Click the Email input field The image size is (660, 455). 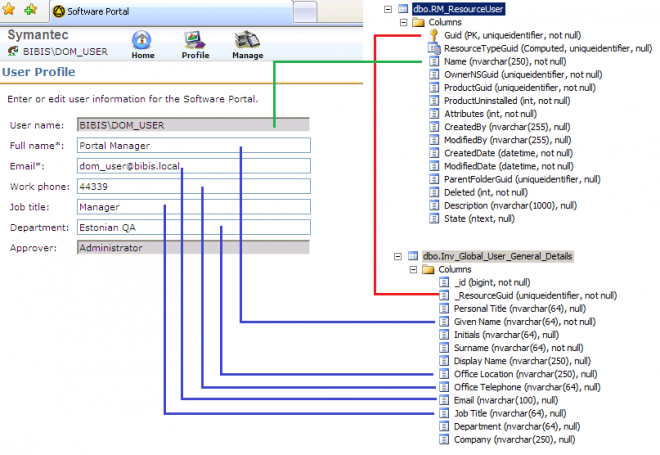pos(194,166)
